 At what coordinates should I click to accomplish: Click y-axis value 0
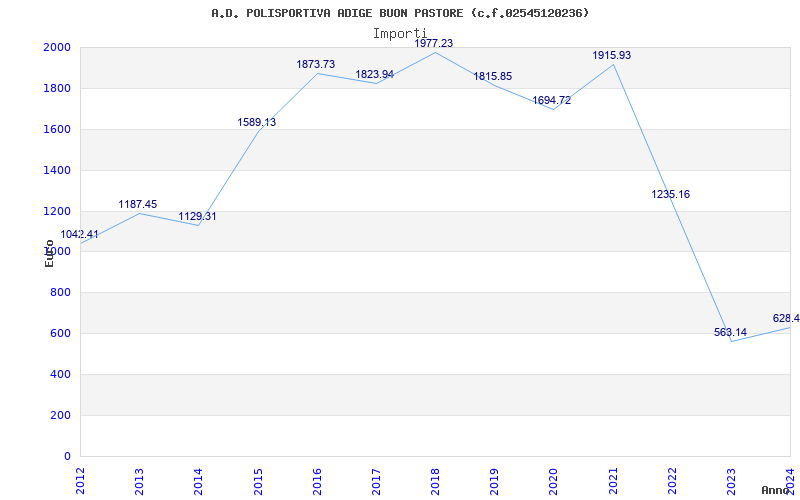[x=67, y=456]
